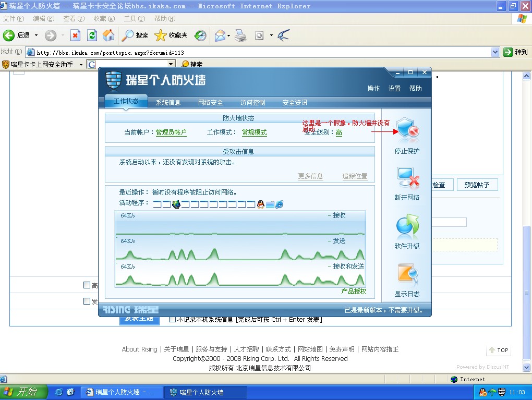
Task: Click the Software Upgrade (软件升级) icon
Action: click(x=407, y=227)
